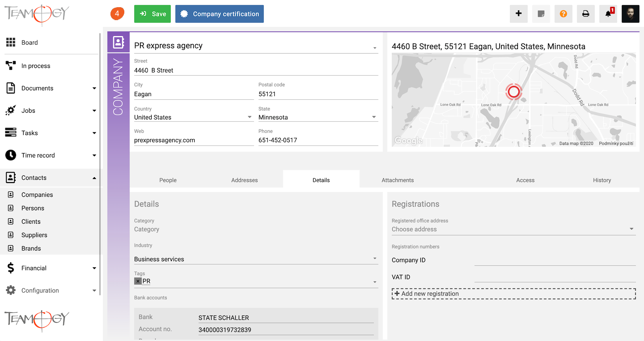
Task: Open the State dropdown showing Minnesota
Action: coord(318,117)
